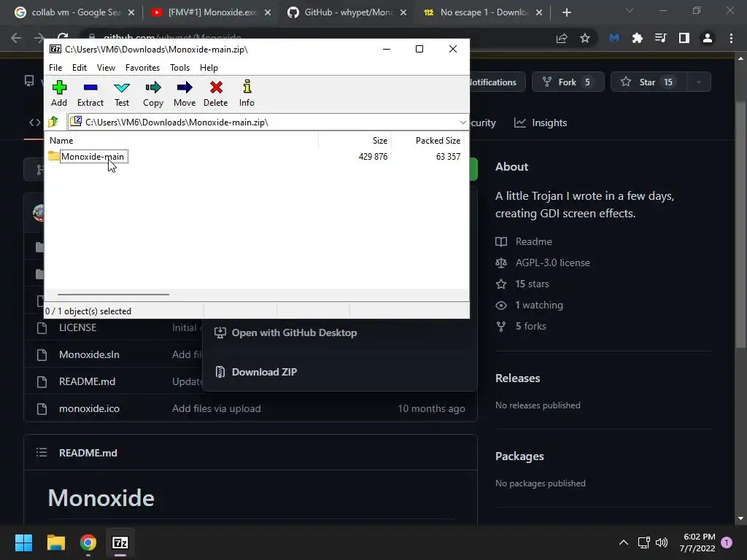Viewport: 747px width, 560px height.
Task: Click the share page icon in Chrome
Action: tap(562, 38)
